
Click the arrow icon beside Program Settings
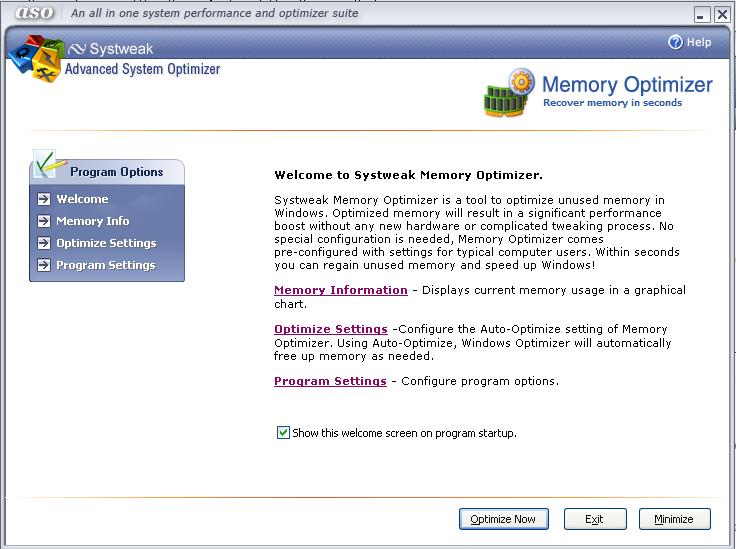click(44, 265)
